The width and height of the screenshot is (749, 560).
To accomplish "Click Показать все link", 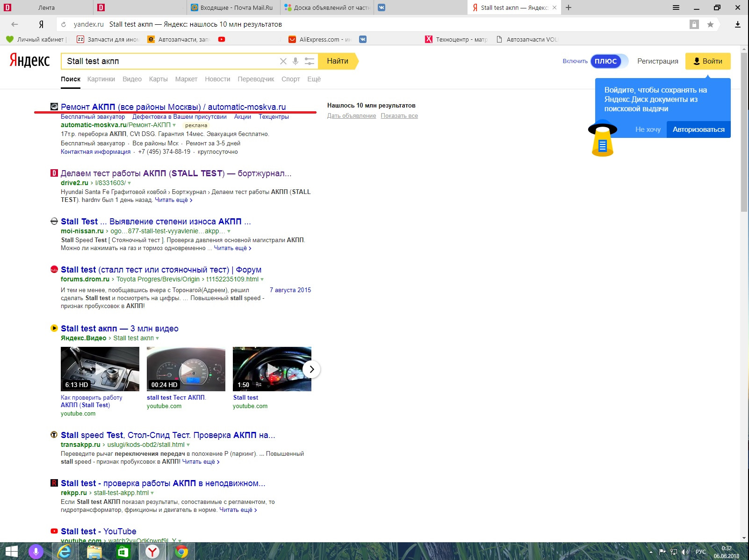I will click(x=399, y=116).
